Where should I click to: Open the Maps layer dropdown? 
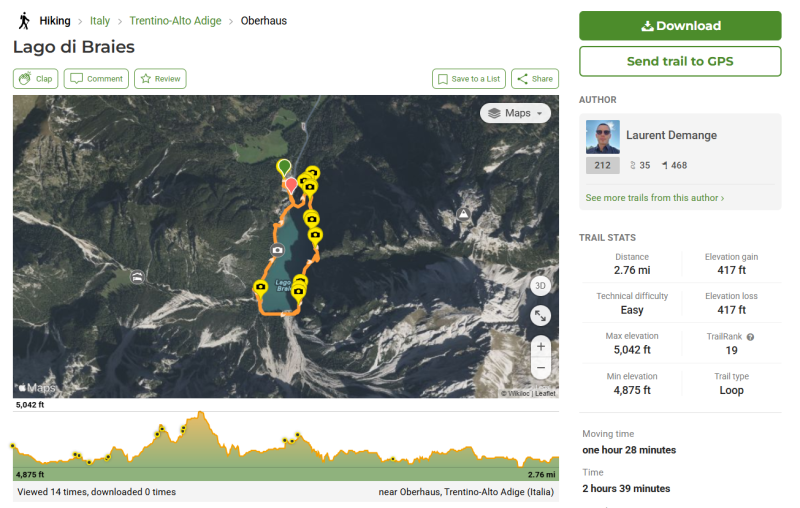pyautogui.click(x=516, y=113)
